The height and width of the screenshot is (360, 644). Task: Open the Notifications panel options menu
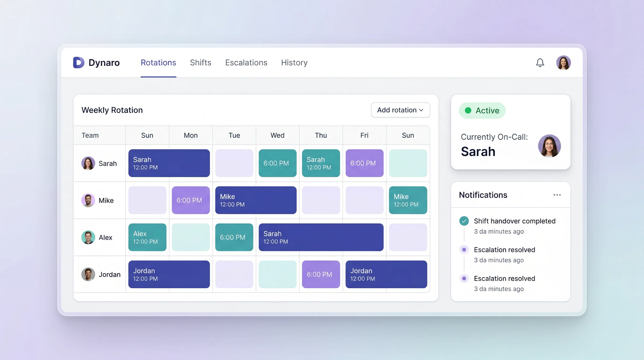[x=557, y=195]
